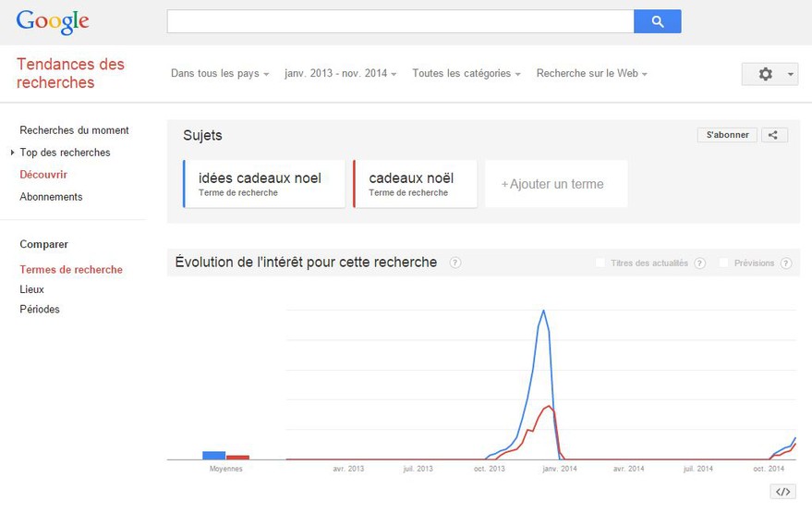The height and width of the screenshot is (514, 812).
Task: Open the Toutes les catégories dropdown
Action: click(467, 74)
